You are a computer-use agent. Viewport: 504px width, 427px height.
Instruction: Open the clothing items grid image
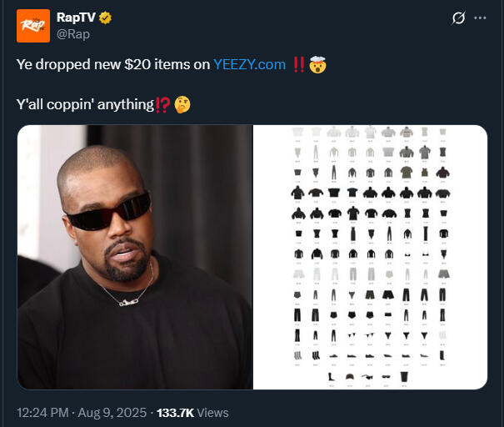(x=370, y=257)
